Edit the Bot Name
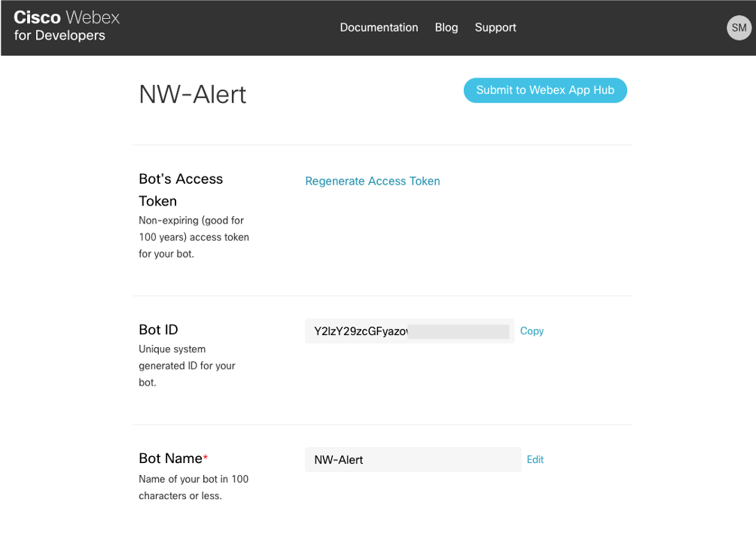This screenshot has width=756, height=536. coord(535,459)
